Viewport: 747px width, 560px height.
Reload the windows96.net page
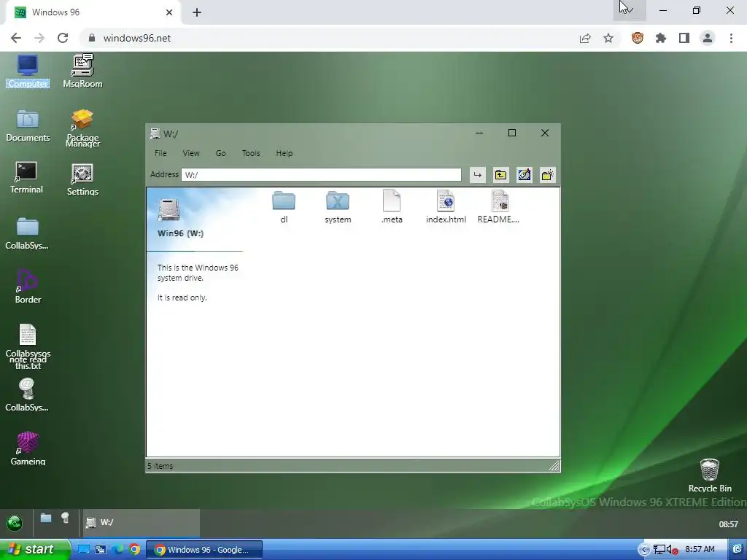[63, 38]
